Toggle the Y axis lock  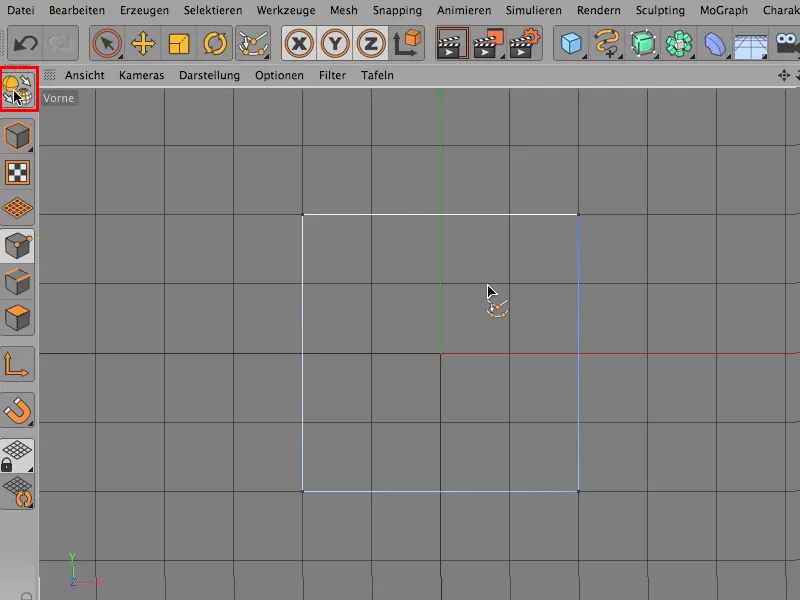coord(336,43)
